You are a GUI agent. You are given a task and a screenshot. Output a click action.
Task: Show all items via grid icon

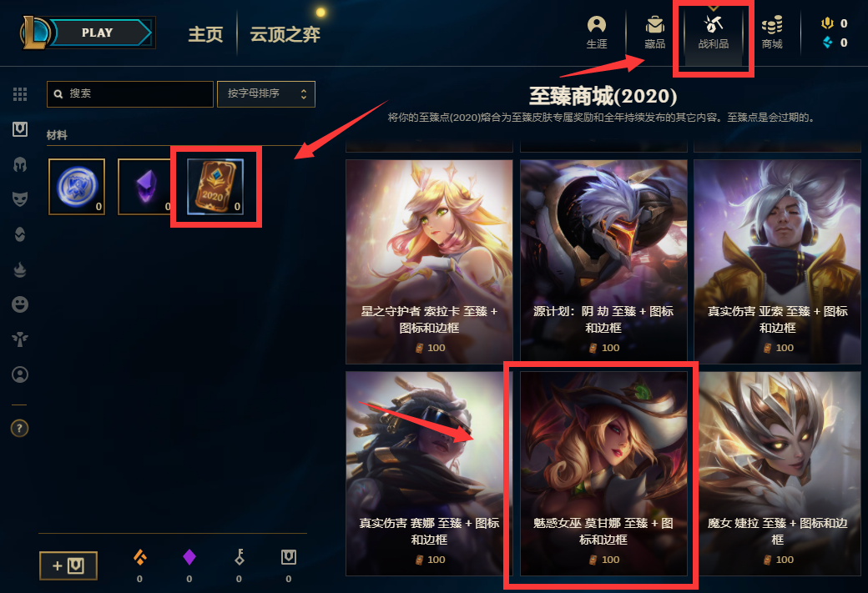[20, 94]
